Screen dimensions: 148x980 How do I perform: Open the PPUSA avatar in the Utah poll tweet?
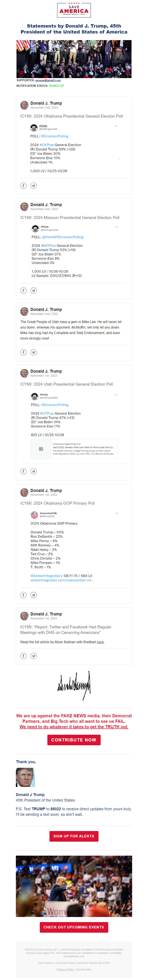tap(35, 397)
